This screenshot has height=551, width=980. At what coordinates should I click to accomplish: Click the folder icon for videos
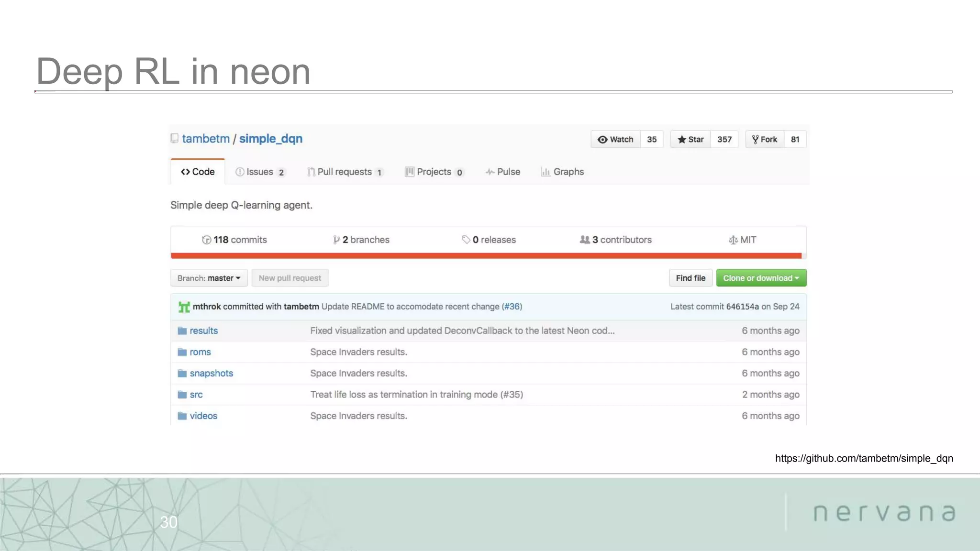point(182,416)
